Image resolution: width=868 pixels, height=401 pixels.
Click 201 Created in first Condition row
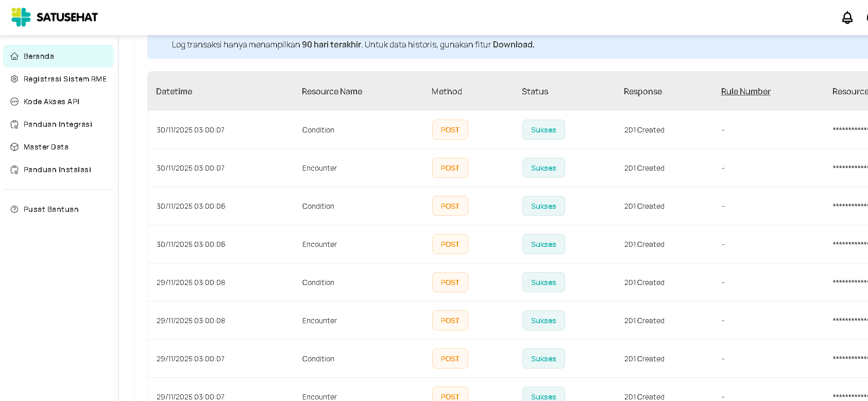pyautogui.click(x=644, y=130)
